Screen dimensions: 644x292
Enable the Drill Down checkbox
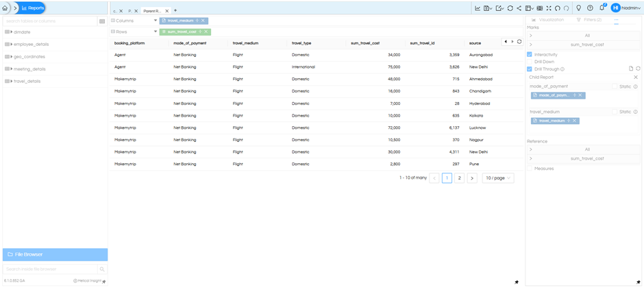[530, 62]
